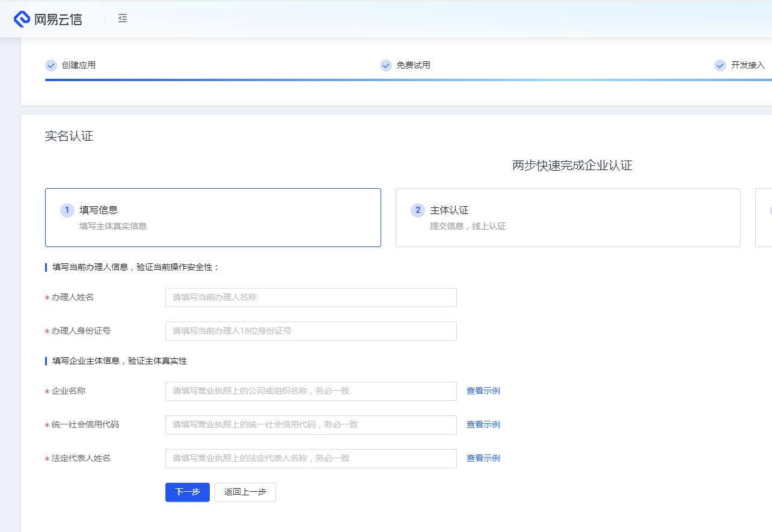Focus the 企业名称 input field
Viewport: 772px width, 532px height.
click(311, 391)
